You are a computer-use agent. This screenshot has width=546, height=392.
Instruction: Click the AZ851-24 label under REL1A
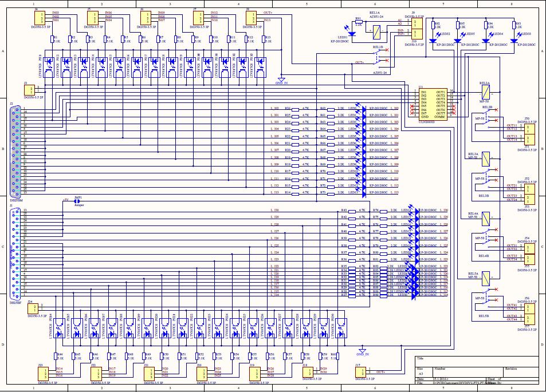(x=376, y=17)
